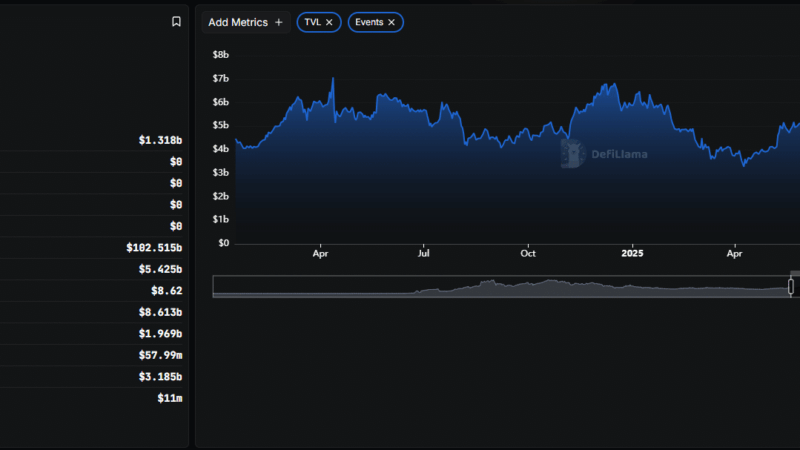The height and width of the screenshot is (450, 800).
Task: Click the $8.613b stat row
Action: click(x=160, y=312)
